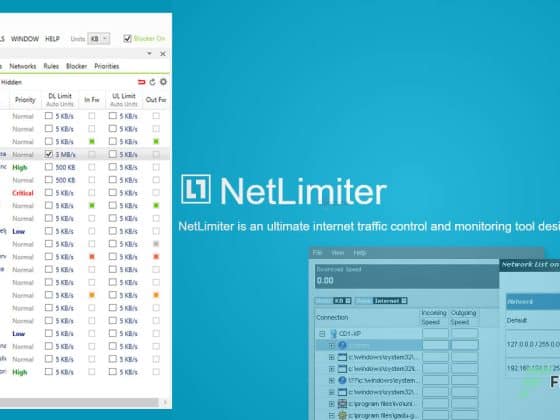560x420 pixels.
Task: Click the Download Speed 0.00 field
Action: click(407, 276)
